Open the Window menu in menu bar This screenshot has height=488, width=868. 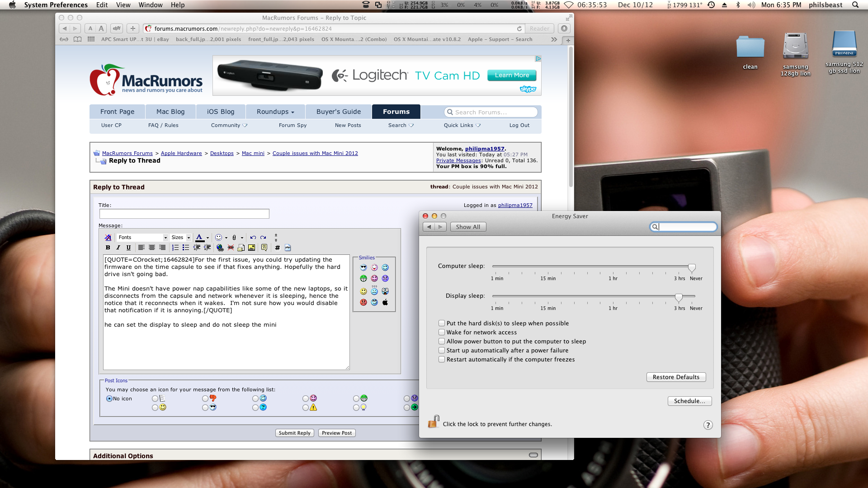pyautogui.click(x=150, y=5)
